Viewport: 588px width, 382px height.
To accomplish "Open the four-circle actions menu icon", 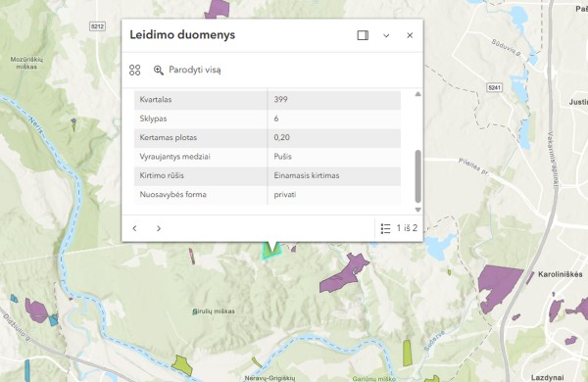I will (134, 70).
